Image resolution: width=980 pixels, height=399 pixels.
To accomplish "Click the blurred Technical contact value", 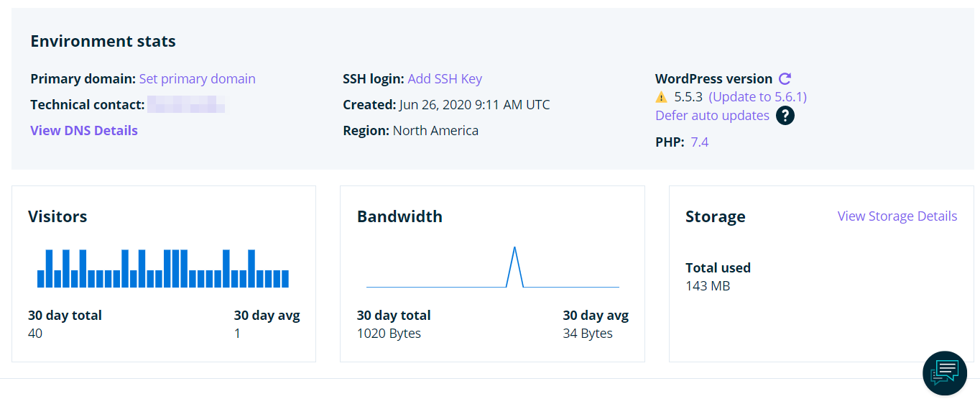I will [186, 105].
